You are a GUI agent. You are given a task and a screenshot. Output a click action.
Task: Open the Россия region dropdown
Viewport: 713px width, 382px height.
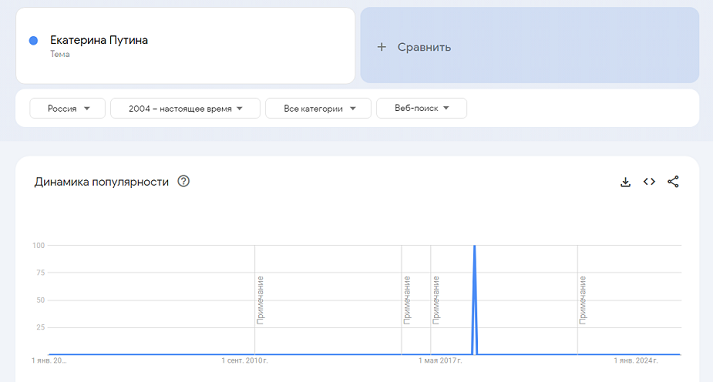point(67,108)
